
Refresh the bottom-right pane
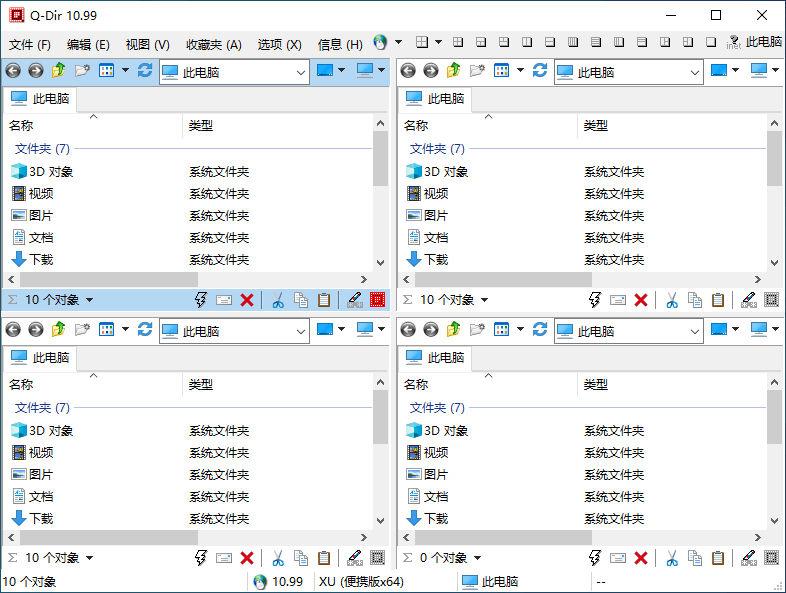pos(540,329)
